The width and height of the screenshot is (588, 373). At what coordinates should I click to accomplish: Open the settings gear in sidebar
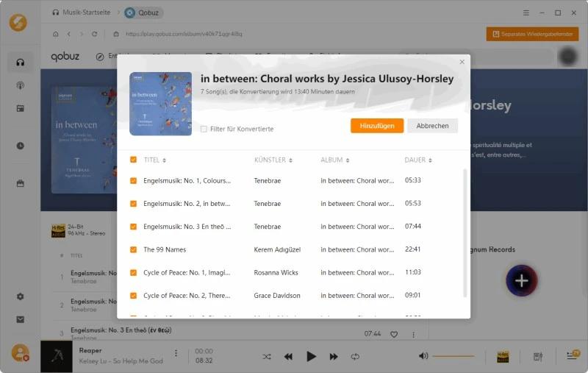21,296
